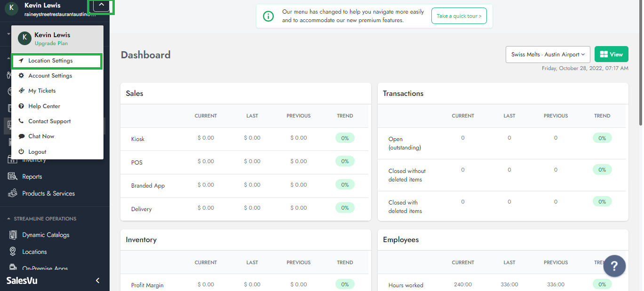
Task: Click the Dynamic Catalogs sidebar icon
Action: point(13,235)
